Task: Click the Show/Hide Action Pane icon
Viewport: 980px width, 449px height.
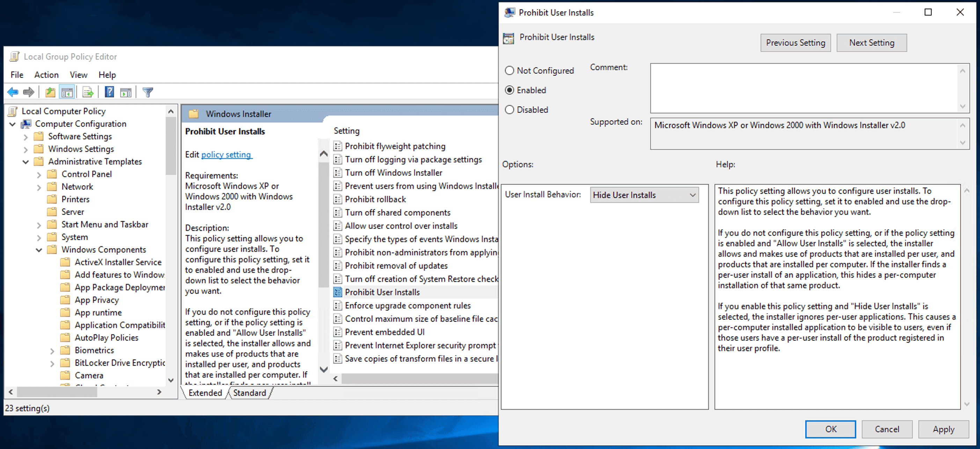Action: [126, 92]
